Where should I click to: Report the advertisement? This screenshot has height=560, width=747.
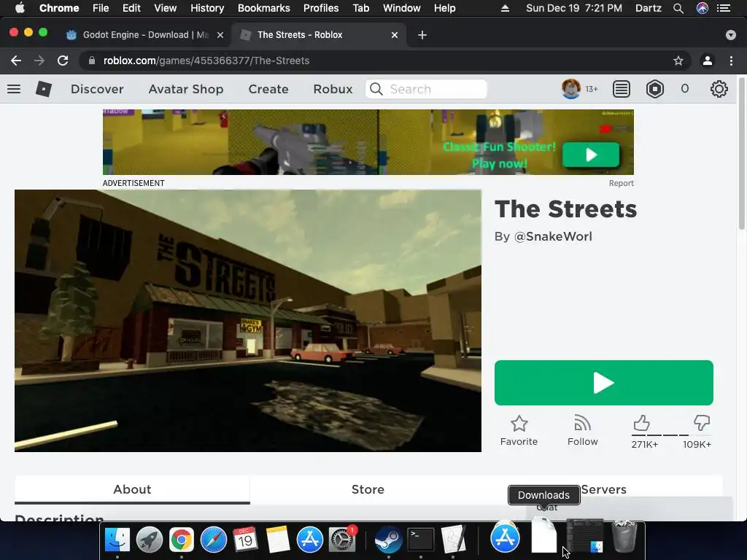click(622, 183)
